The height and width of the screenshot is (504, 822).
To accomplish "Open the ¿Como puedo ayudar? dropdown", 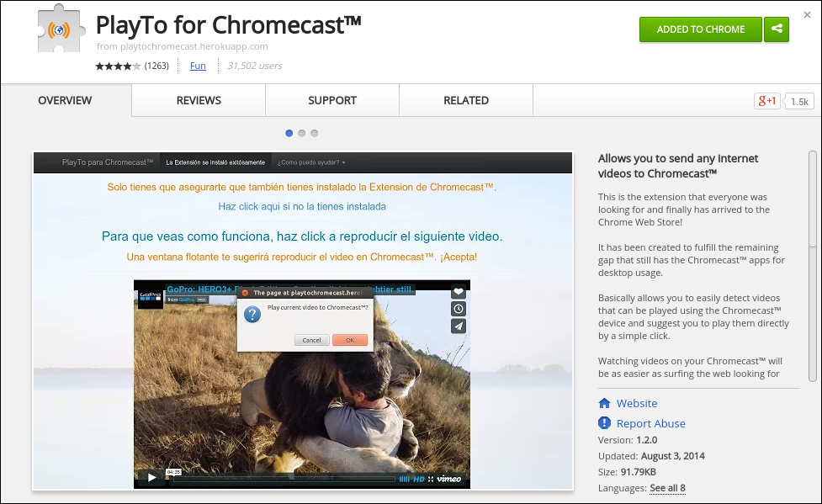I will tap(311, 162).
